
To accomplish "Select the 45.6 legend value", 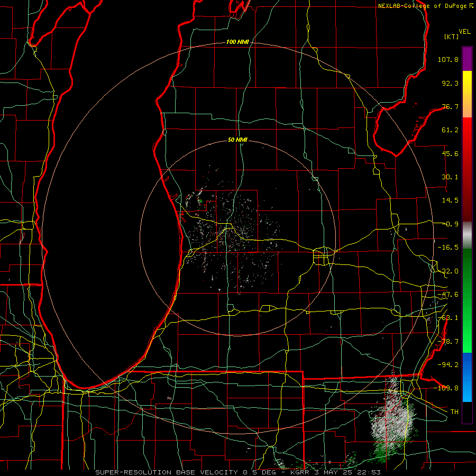I will (450, 153).
